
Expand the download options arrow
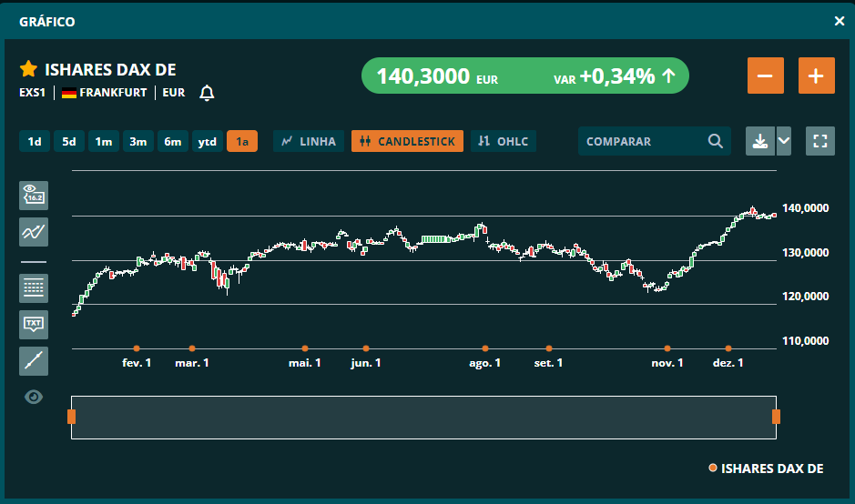784,141
